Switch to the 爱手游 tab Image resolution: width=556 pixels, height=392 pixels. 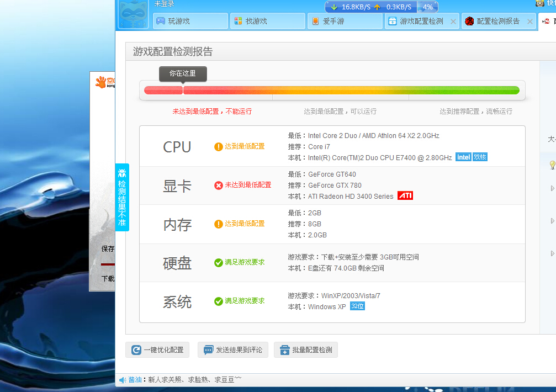(345, 22)
